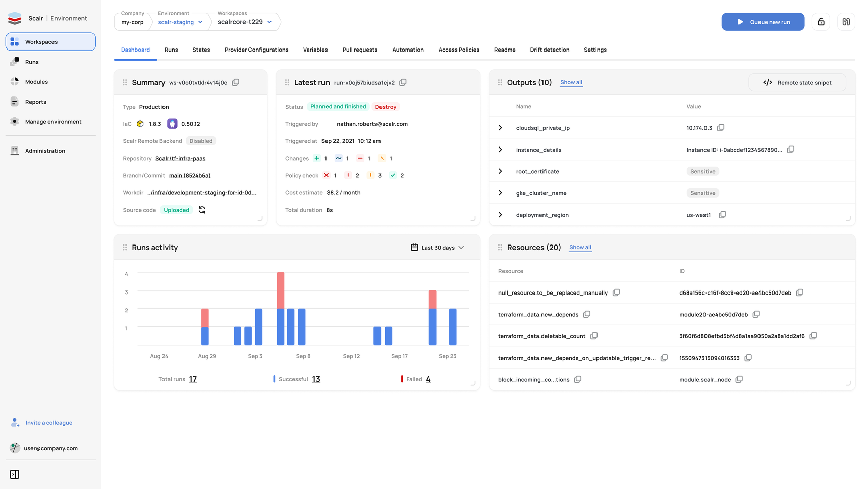The height and width of the screenshot is (489, 868).
Task: Click the tallest bar near Sep 8
Action: 281,308
